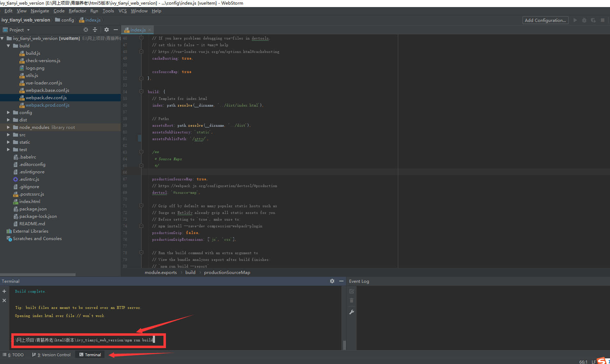The image size is (610, 364).
Task: Open Event Log settings wrench icon
Action: (352, 312)
